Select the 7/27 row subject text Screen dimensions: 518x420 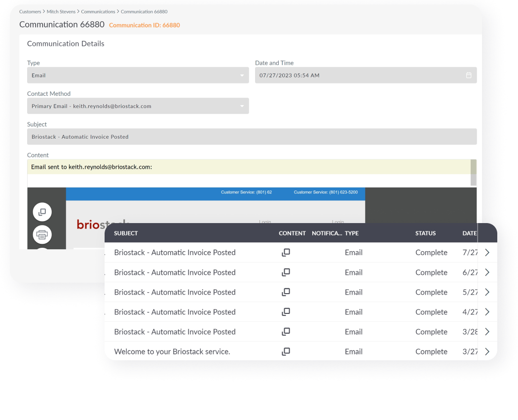175,253
